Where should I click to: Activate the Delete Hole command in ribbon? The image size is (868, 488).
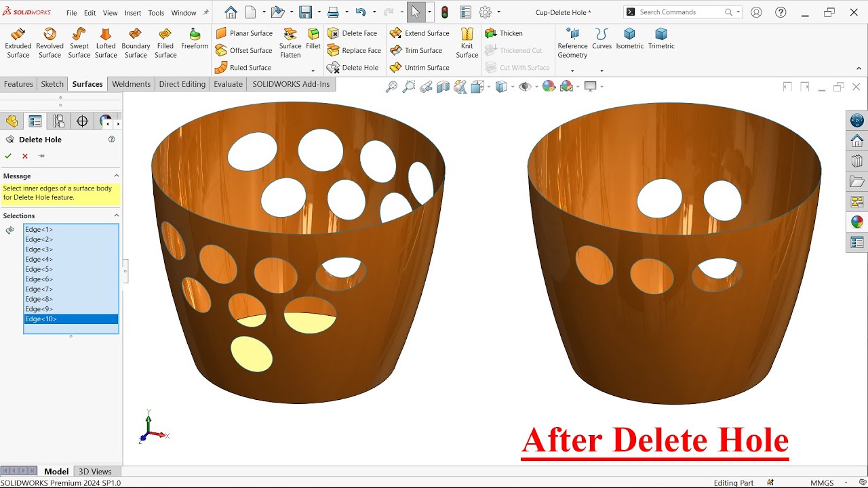353,68
